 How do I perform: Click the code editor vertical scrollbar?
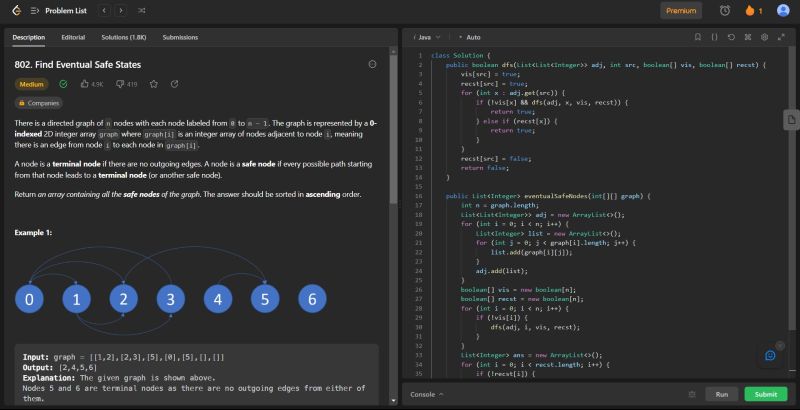(x=792, y=189)
